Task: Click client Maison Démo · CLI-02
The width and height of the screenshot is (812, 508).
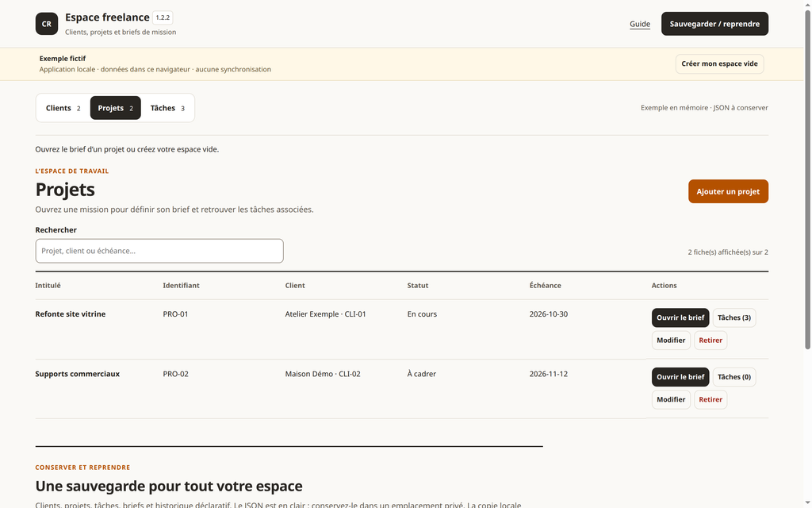Action: (323, 374)
